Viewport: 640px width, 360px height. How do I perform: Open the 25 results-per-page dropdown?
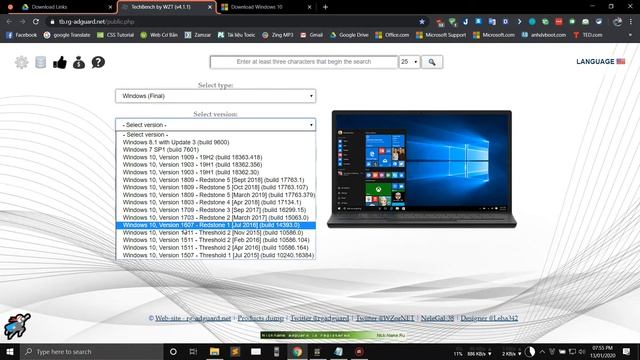click(409, 62)
